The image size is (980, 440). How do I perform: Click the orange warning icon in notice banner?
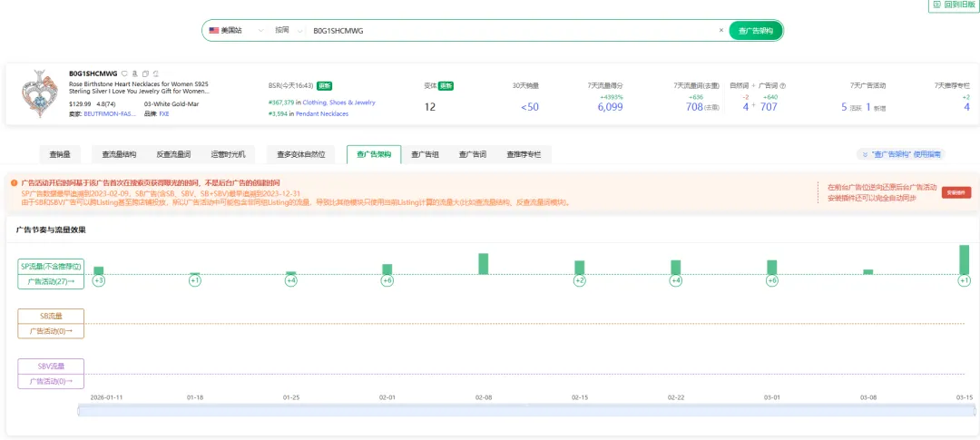[x=14, y=182]
